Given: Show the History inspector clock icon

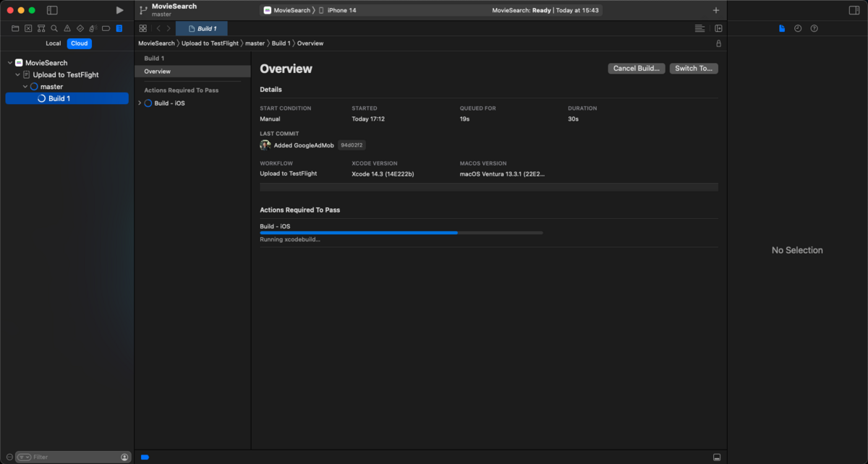Looking at the screenshot, I should pyautogui.click(x=798, y=28).
